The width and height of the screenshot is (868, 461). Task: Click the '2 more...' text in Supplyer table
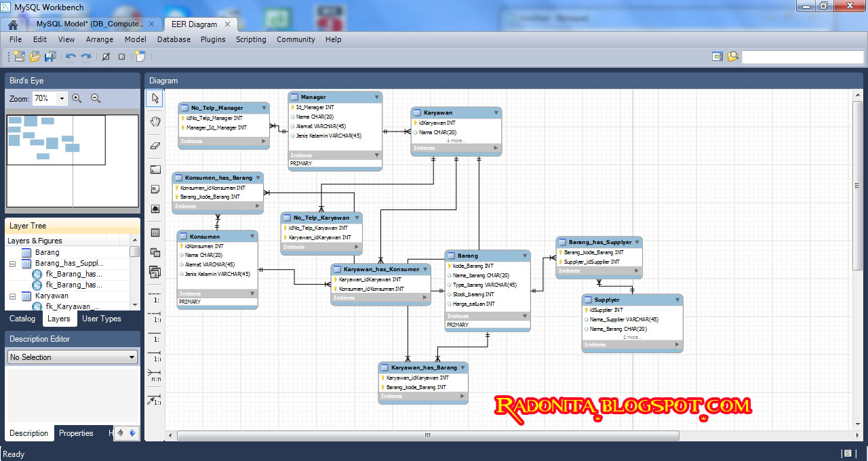pos(631,337)
